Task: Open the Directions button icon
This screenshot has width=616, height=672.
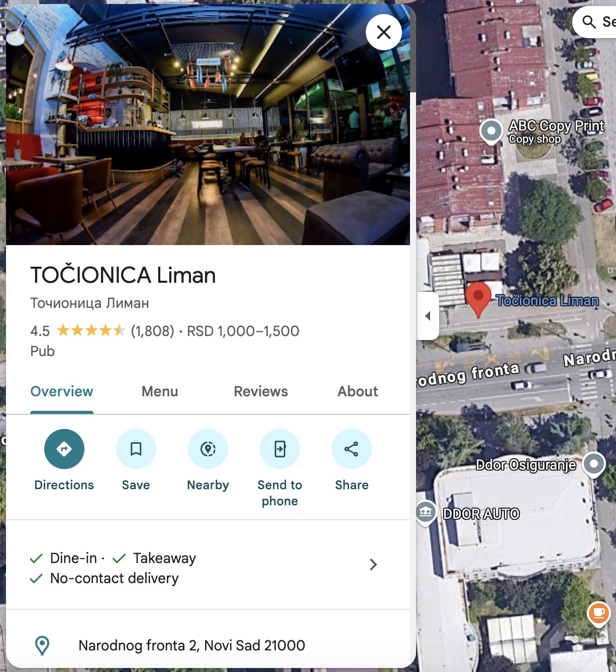Action: pos(64,449)
